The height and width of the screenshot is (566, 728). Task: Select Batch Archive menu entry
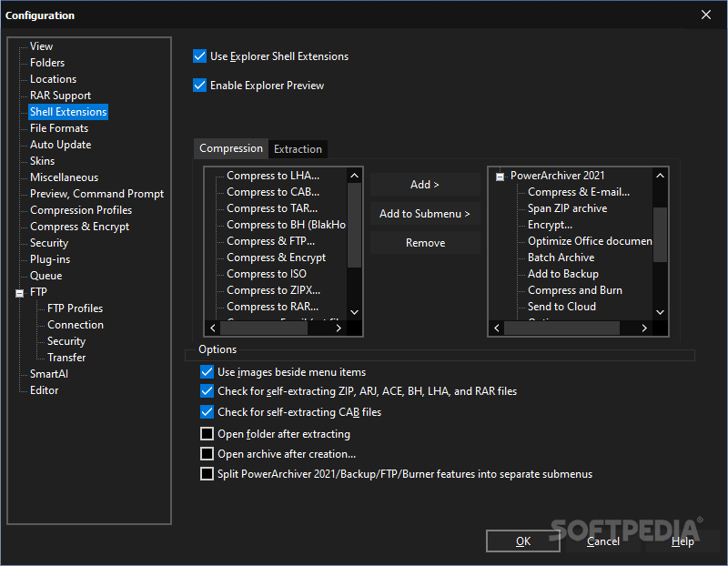(561, 258)
